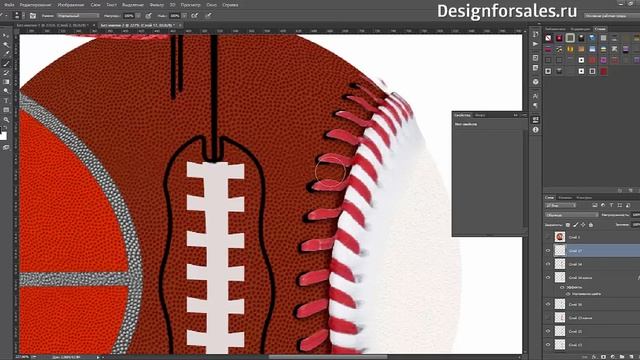Screen dimensions: 640x360
Task: Click the horizontal canvas scrollbar
Action: click(x=327, y=357)
